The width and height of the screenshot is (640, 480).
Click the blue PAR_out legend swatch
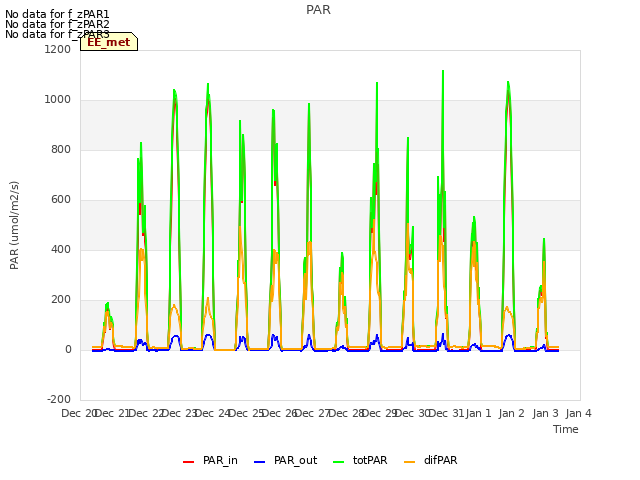point(260,462)
